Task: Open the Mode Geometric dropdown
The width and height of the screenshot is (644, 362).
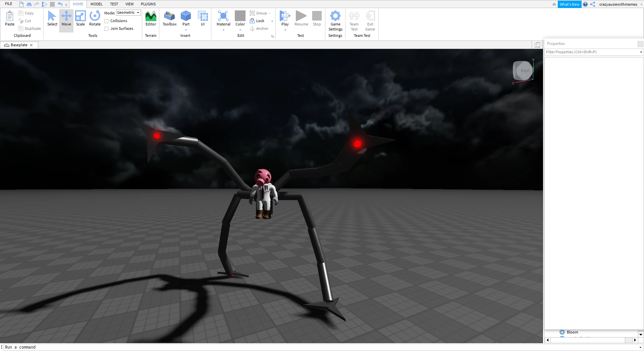Action: [x=128, y=13]
